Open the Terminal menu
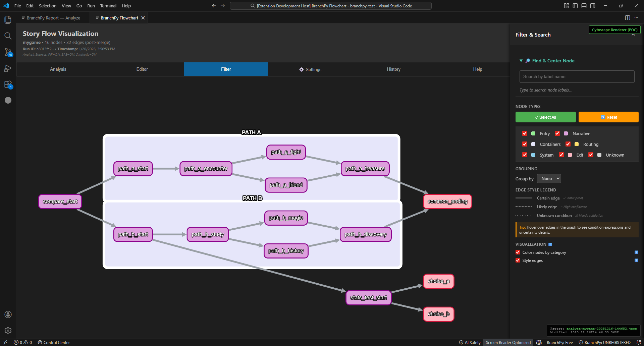This screenshot has width=644, height=346. click(108, 6)
